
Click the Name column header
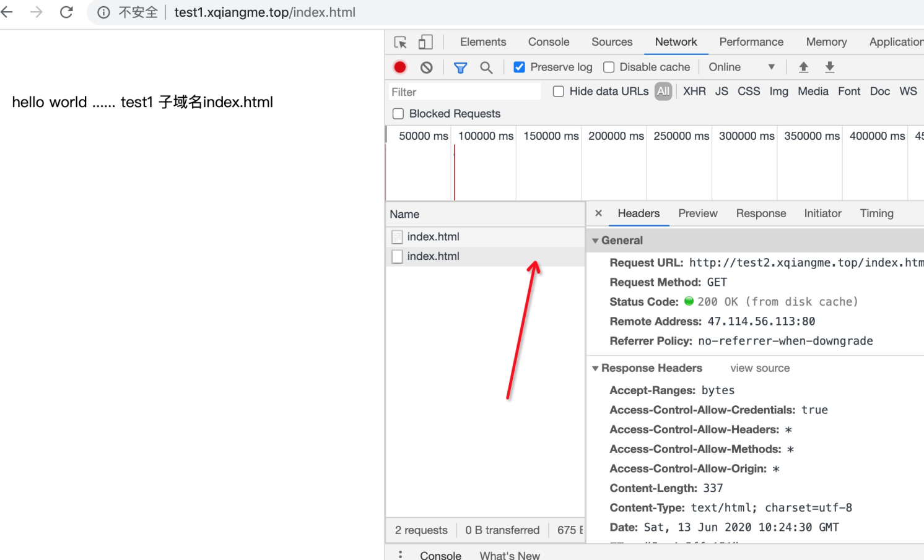click(x=486, y=214)
